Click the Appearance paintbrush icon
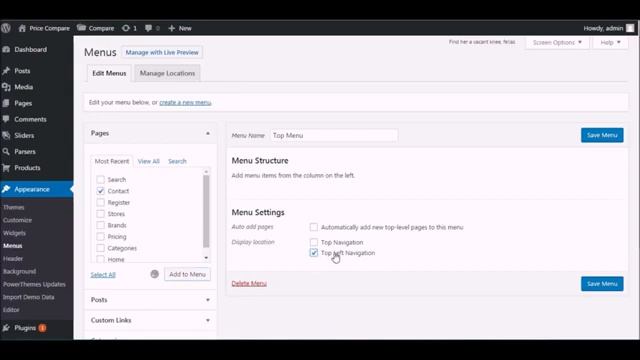 (6, 189)
